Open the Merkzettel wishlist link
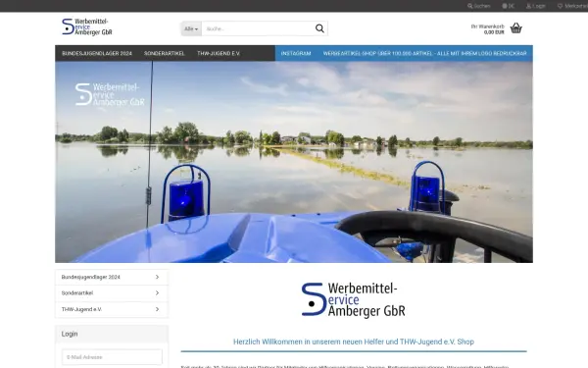Screen dimensions: 588x368 click(572, 6)
